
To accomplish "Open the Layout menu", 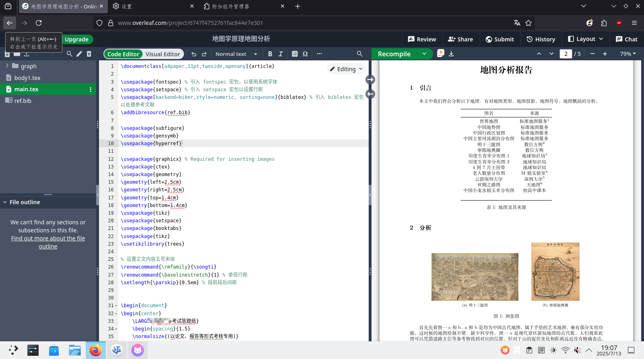I will tap(585, 39).
